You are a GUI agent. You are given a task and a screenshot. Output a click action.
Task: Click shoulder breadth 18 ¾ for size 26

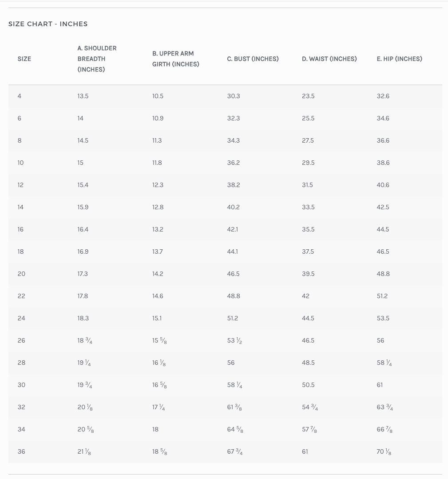point(85,341)
